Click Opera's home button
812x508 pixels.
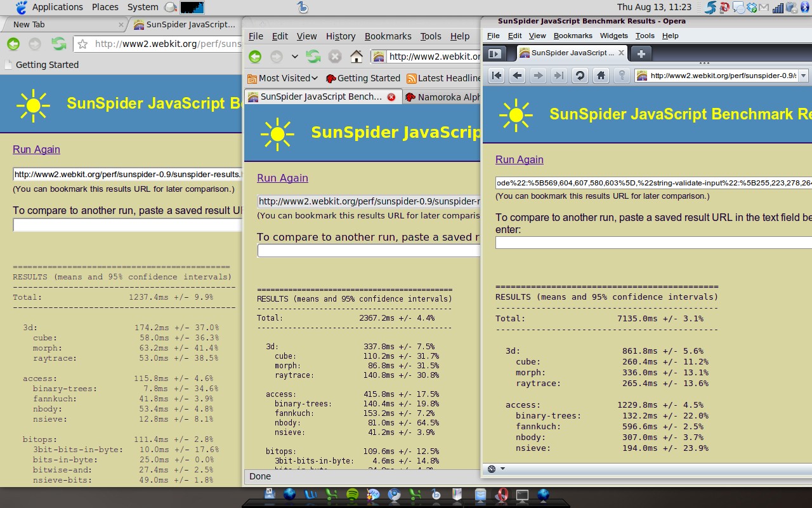point(601,76)
